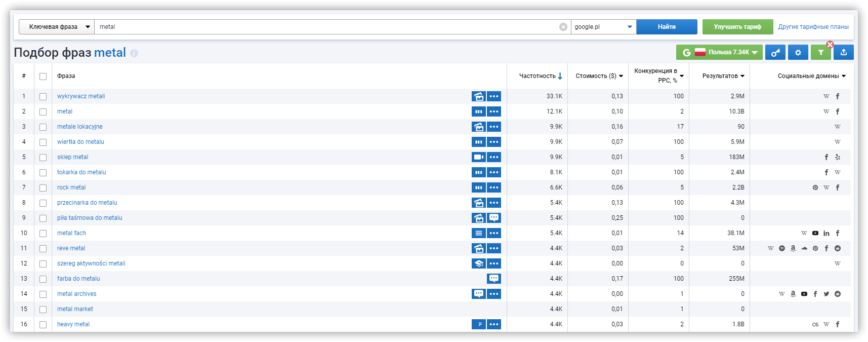
Task: Check the box for heavy metal
Action: click(43, 325)
